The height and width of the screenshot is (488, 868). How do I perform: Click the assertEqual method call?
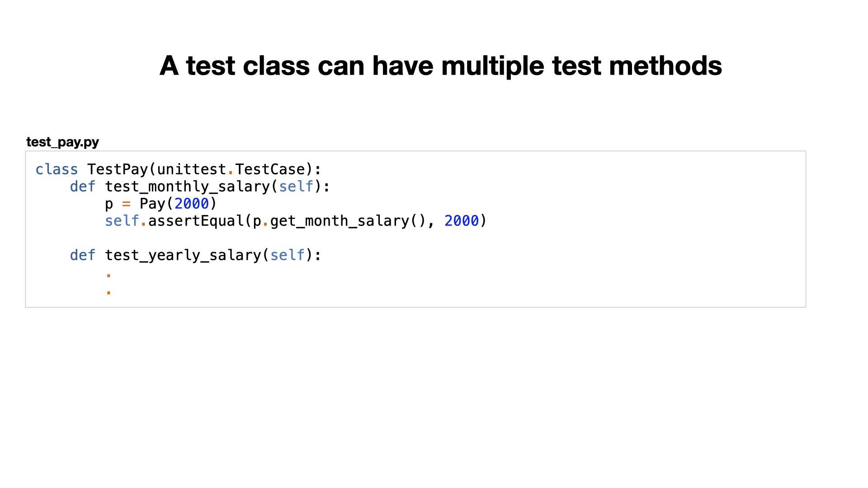pos(196,221)
